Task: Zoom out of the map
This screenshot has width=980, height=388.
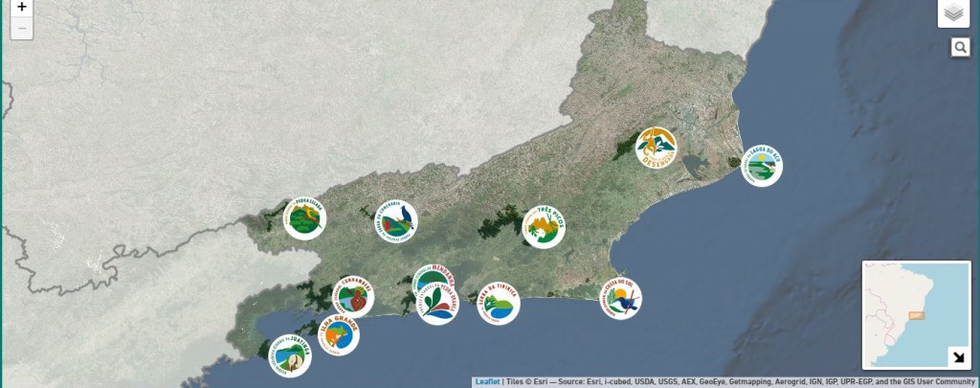Action: point(22,29)
